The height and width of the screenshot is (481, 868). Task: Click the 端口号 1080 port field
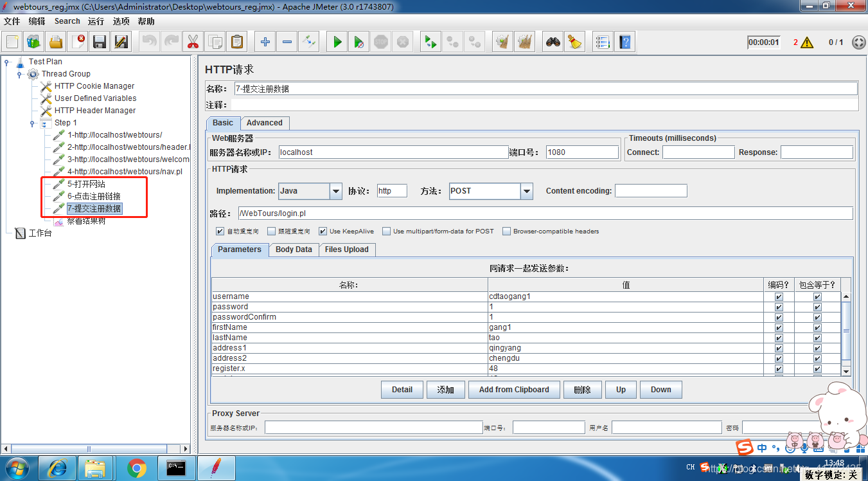(x=582, y=152)
